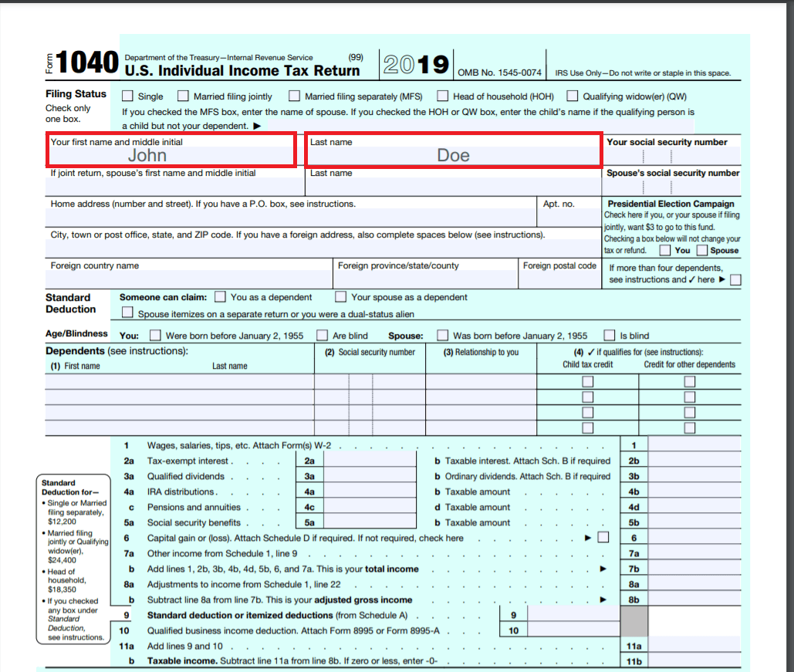This screenshot has width=794, height=672.
Task: Select Married filing jointly checkbox
Action: tap(183, 96)
